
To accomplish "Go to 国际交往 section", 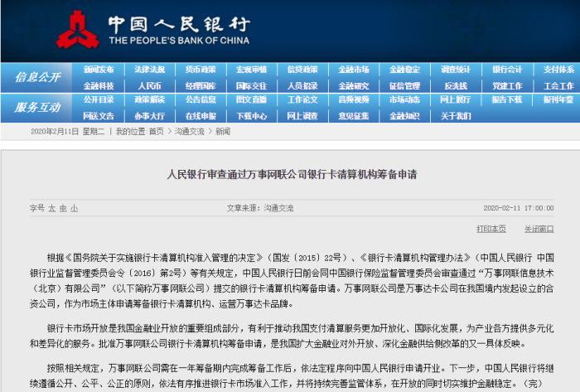I will click(x=252, y=86).
